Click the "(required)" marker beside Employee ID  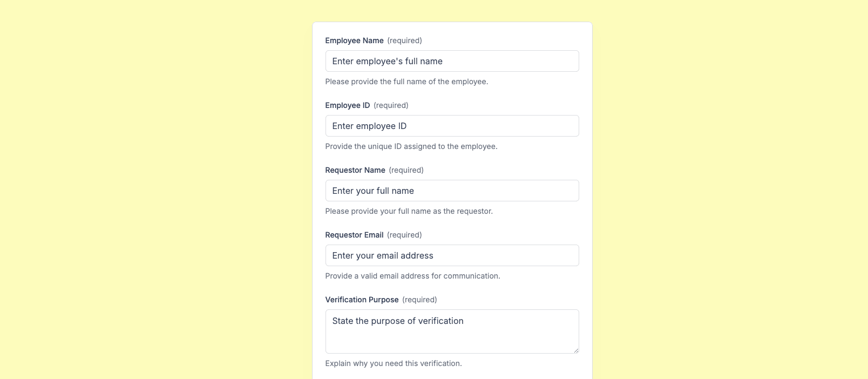(x=391, y=105)
